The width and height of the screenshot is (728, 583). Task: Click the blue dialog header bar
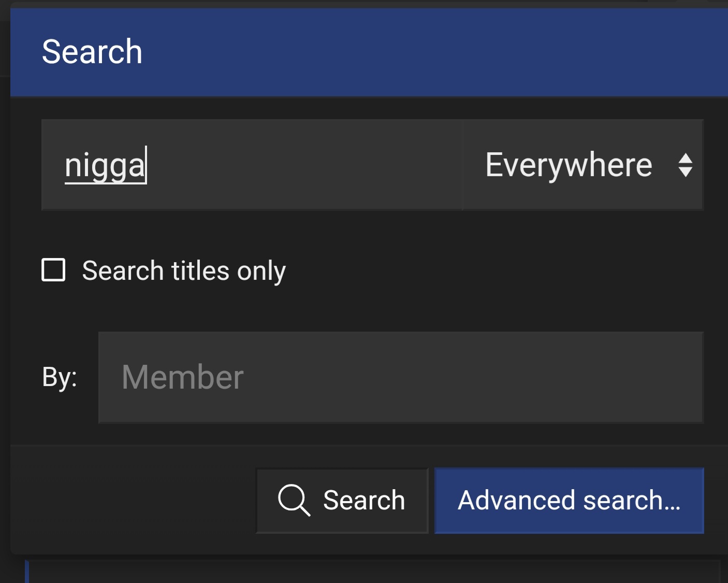click(414, 52)
